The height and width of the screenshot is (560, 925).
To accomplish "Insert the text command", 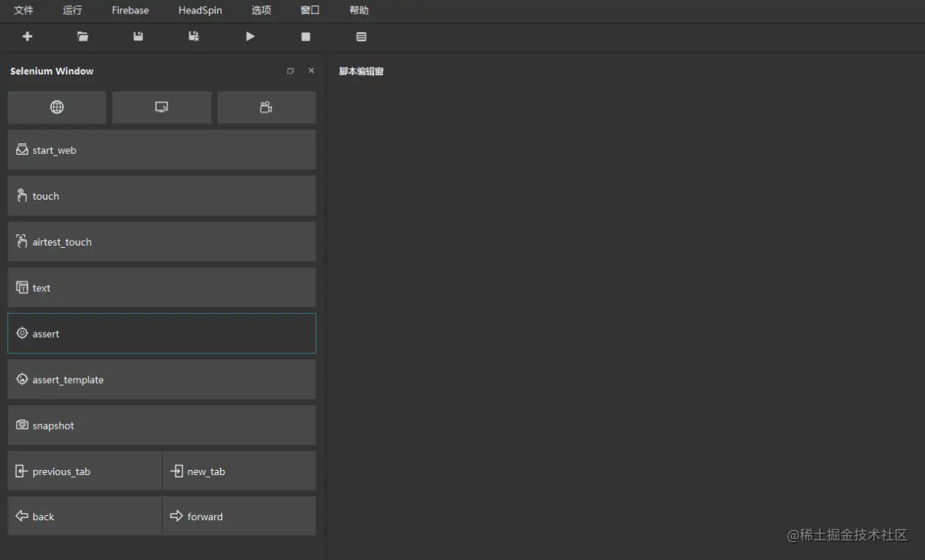I will [161, 288].
